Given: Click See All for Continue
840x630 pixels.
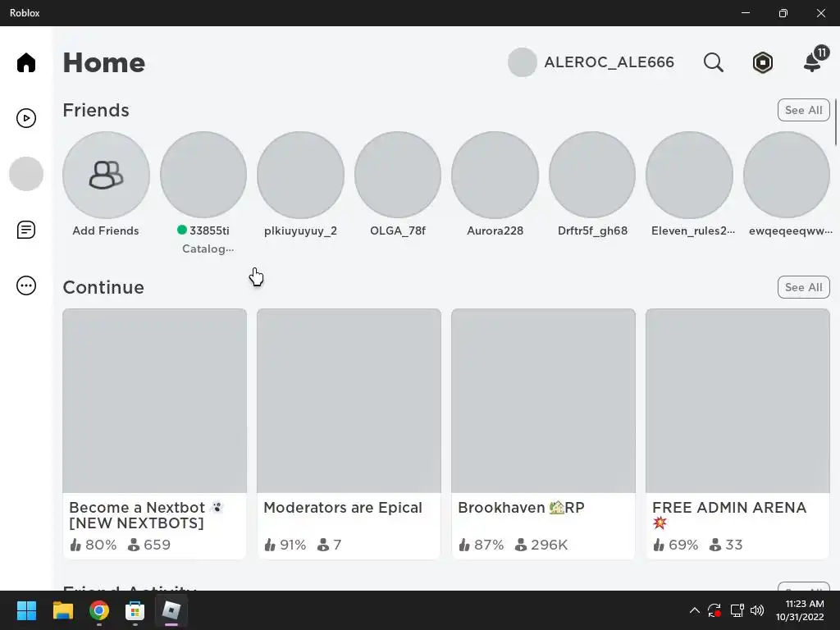Looking at the screenshot, I should (803, 287).
